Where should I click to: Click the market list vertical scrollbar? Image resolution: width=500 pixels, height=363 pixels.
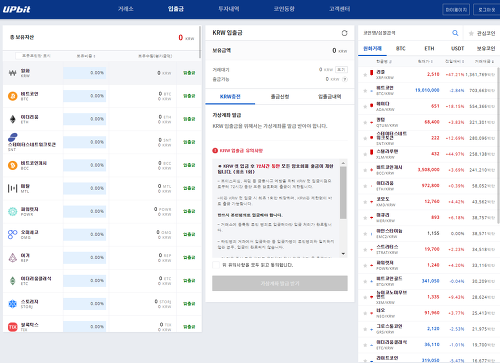point(498,145)
